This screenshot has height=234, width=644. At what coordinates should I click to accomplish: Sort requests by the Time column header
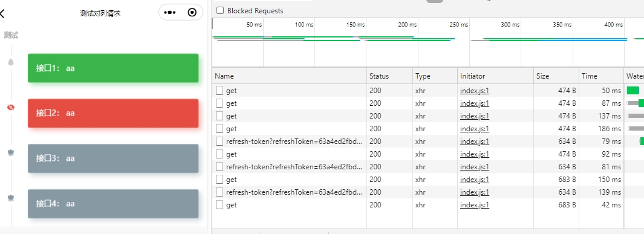[x=601, y=76]
